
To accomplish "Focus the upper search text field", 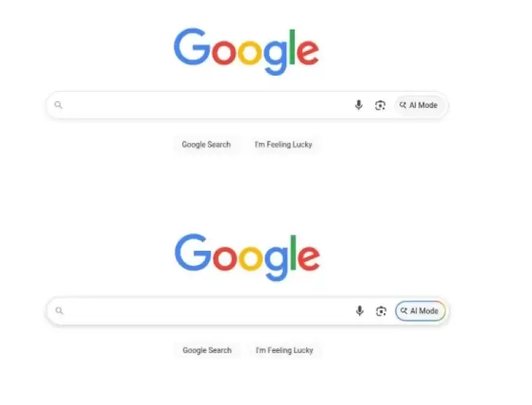I will pos(207,105).
